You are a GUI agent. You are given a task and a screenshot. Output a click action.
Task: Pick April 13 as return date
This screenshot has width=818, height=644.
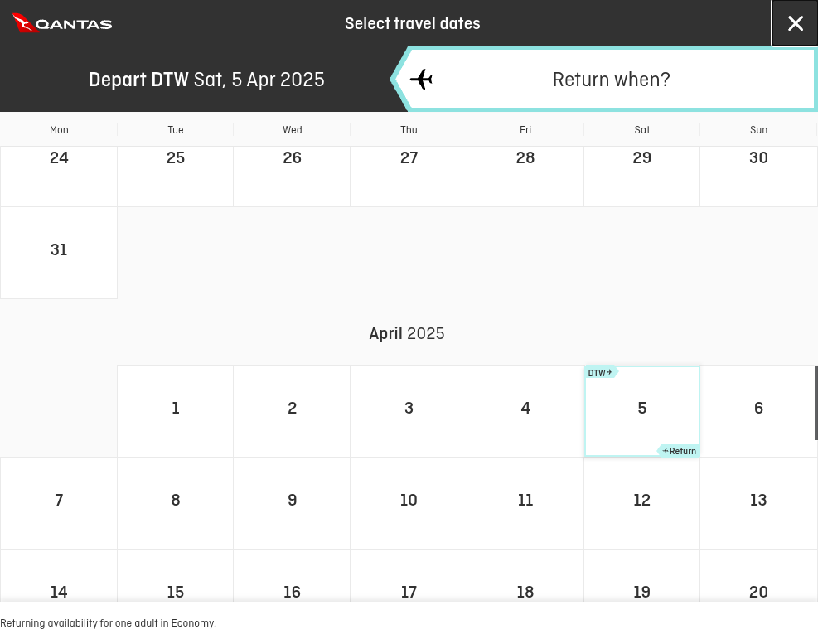[758, 503]
